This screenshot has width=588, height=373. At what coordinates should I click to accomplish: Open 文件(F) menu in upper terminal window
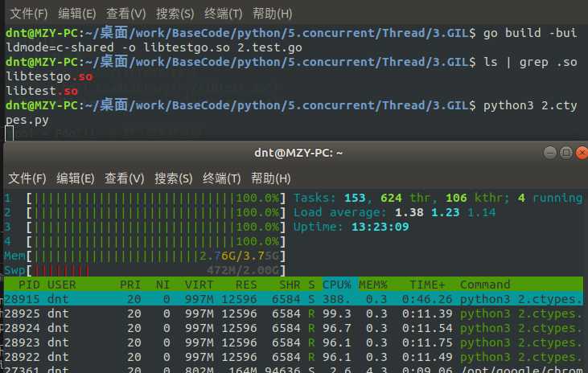pyautogui.click(x=28, y=14)
